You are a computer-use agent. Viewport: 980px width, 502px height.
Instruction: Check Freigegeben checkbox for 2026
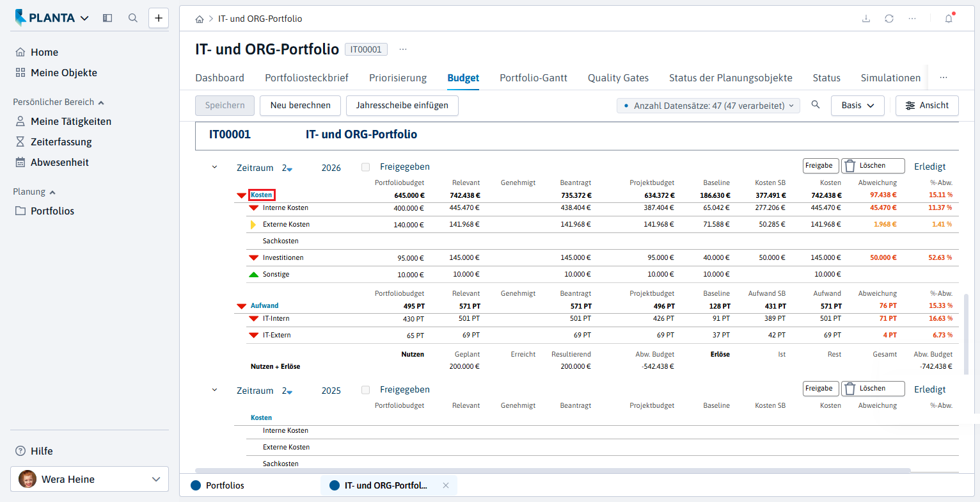coord(366,167)
